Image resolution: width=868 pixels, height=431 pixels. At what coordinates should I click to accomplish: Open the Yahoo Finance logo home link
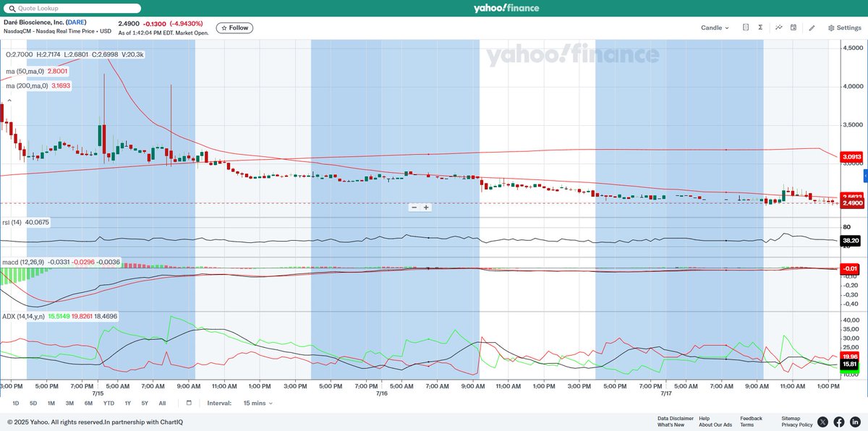(x=506, y=8)
